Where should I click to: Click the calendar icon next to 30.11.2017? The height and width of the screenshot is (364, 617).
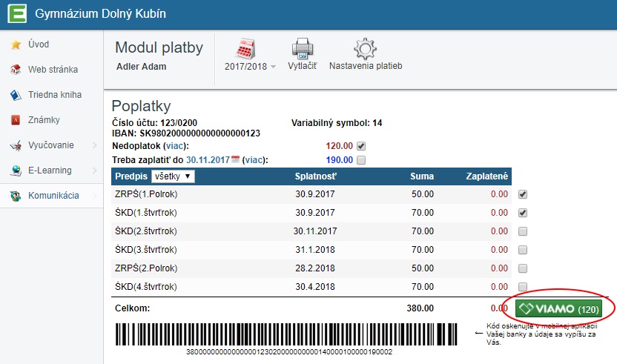237,159
